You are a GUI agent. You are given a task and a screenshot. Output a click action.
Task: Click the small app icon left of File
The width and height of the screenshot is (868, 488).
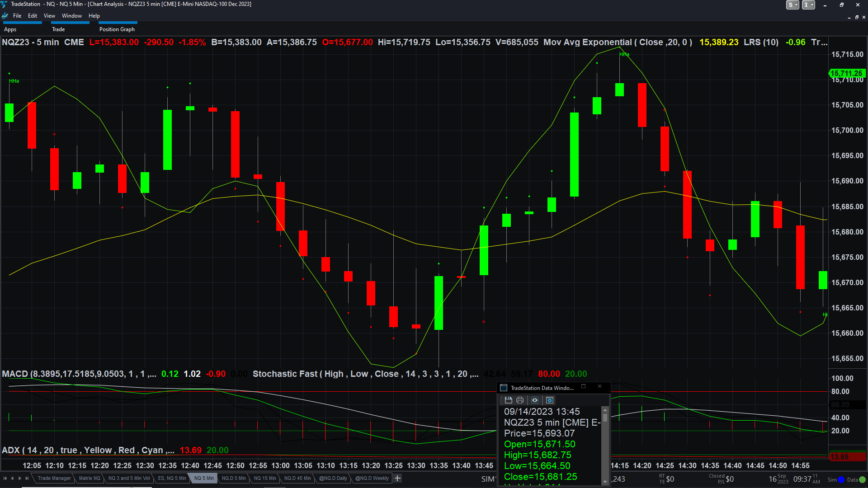click(x=5, y=16)
